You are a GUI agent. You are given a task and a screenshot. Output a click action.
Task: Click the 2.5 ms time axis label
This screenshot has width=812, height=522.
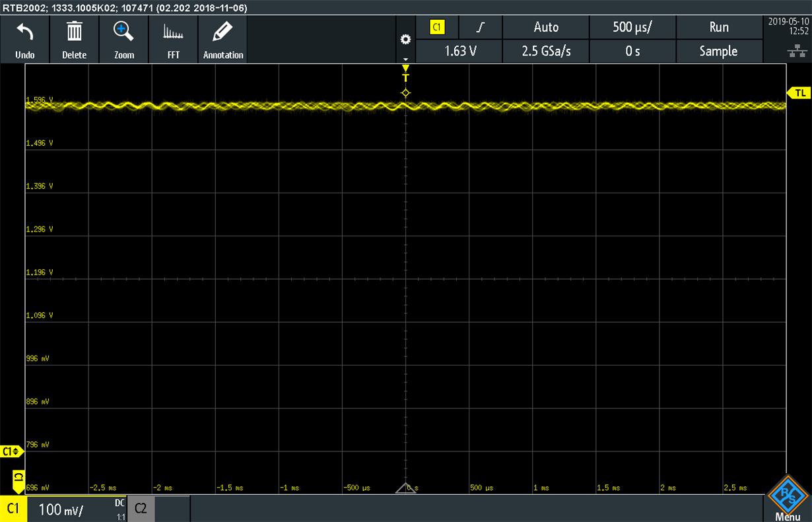click(735, 488)
